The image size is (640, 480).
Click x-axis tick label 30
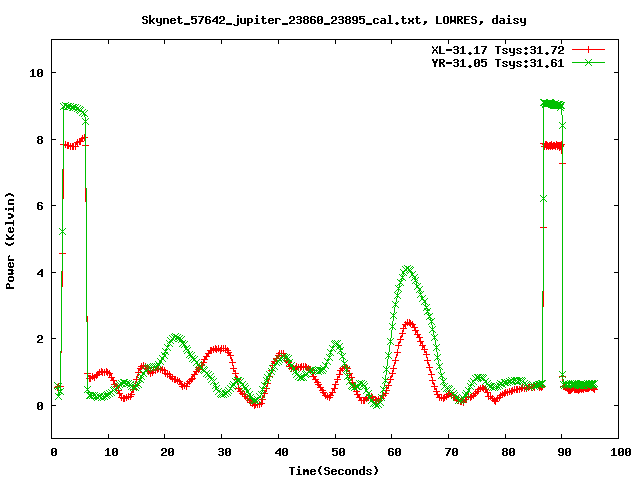[x=224, y=452]
